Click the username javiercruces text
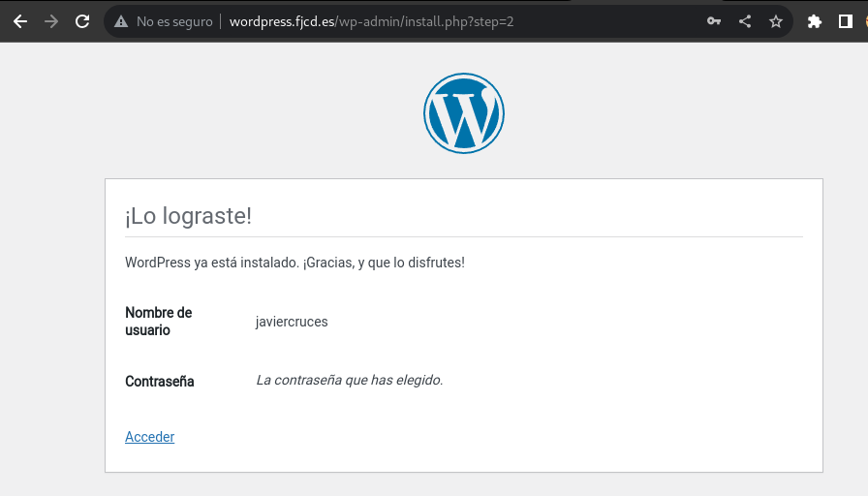Screen dimensions: 868x496 pyautogui.click(x=292, y=322)
